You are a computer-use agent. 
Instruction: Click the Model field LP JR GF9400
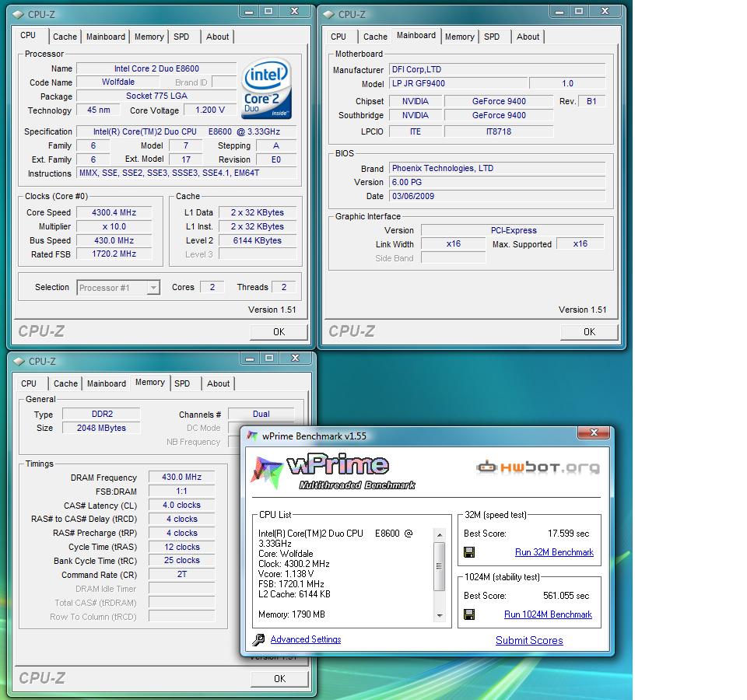(458, 83)
